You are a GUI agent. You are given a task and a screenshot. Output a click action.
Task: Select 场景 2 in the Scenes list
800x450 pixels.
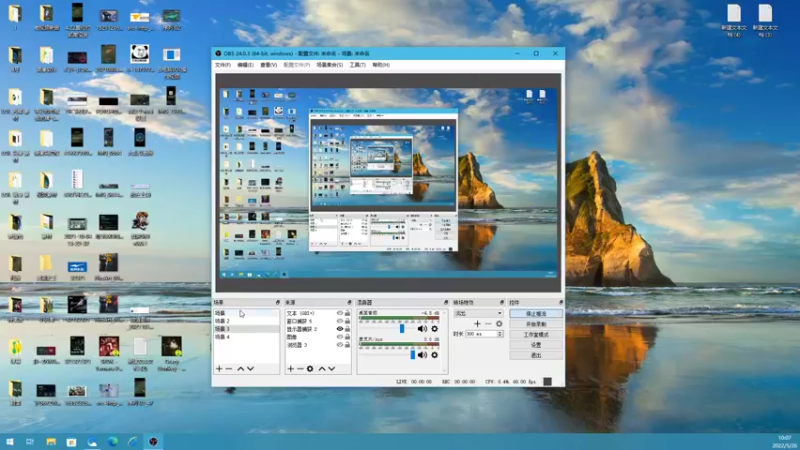click(x=246, y=321)
